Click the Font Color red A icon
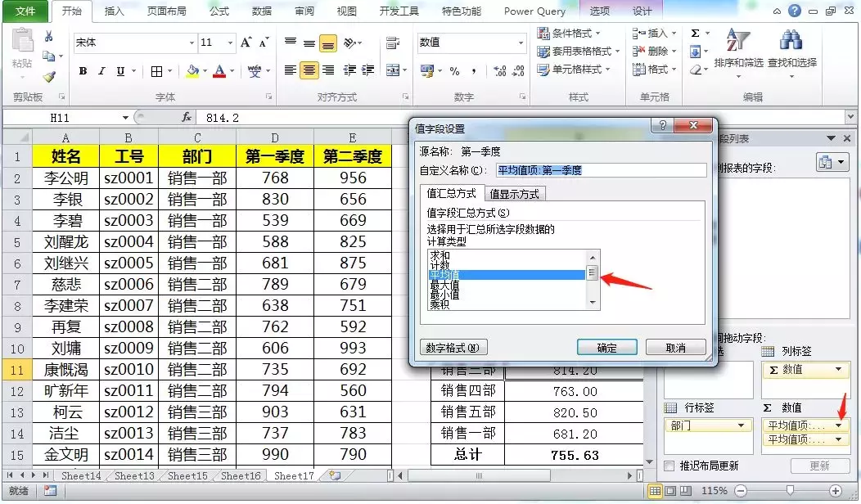The image size is (861, 504). coord(219,71)
